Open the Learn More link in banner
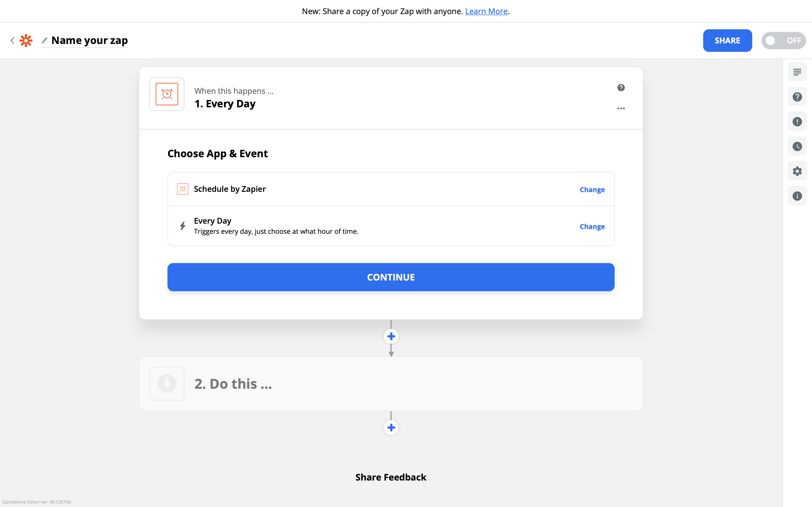The image size is (812, 507). [486, 11]
